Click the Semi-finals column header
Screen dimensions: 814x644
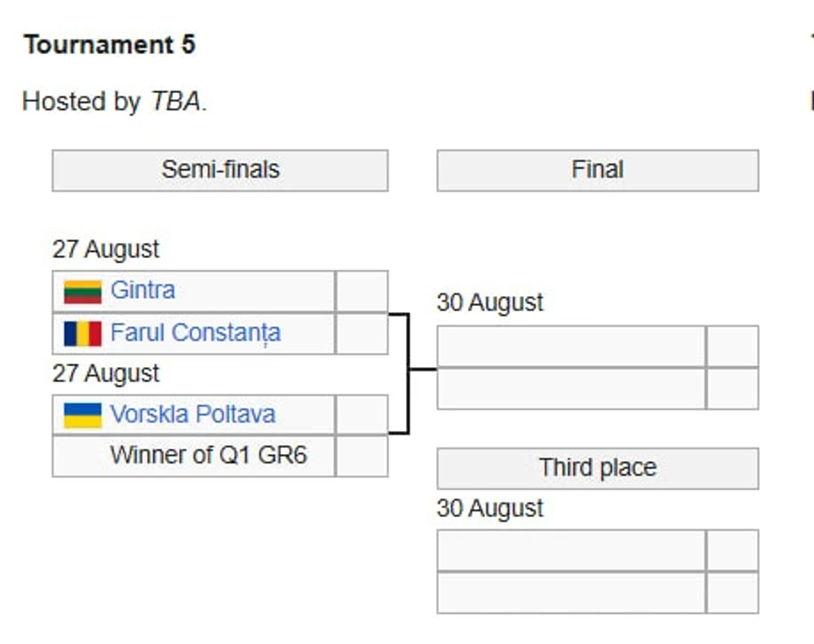pos(220,170)
